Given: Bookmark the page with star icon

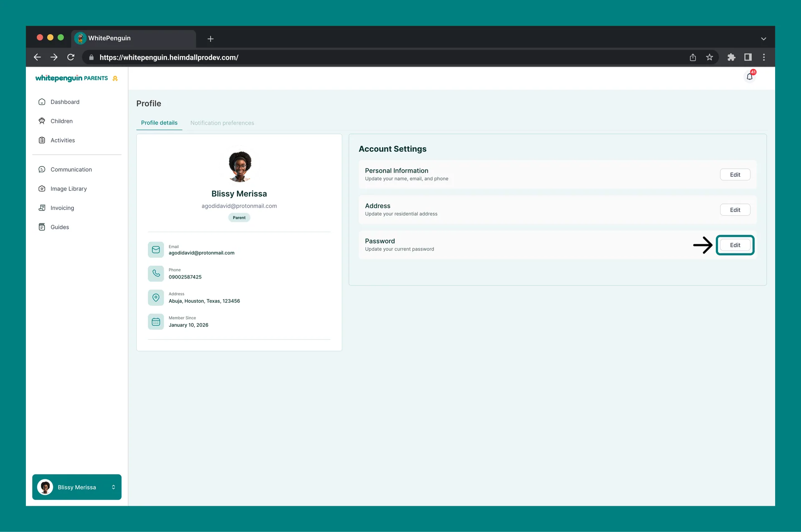Looking at the screenshot, I should [x=710, y=57].
